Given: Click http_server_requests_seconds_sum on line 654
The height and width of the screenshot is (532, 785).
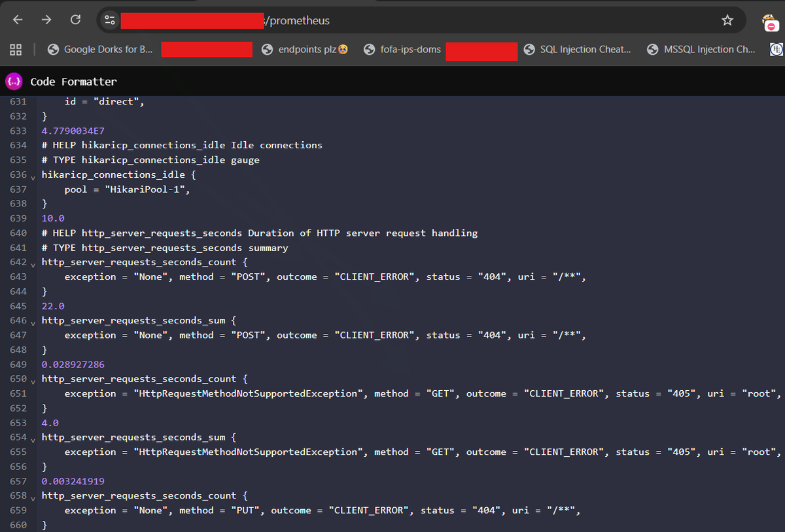Looking at the screenshot, I should pos(133,437).
